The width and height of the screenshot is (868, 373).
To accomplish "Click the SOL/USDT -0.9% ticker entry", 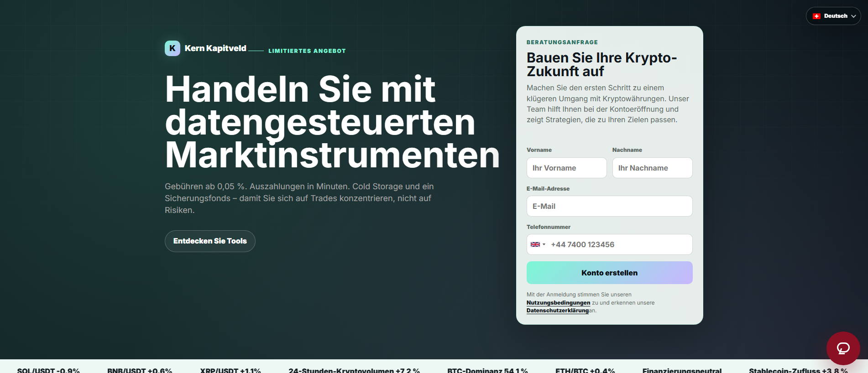I will click(48, 370).
